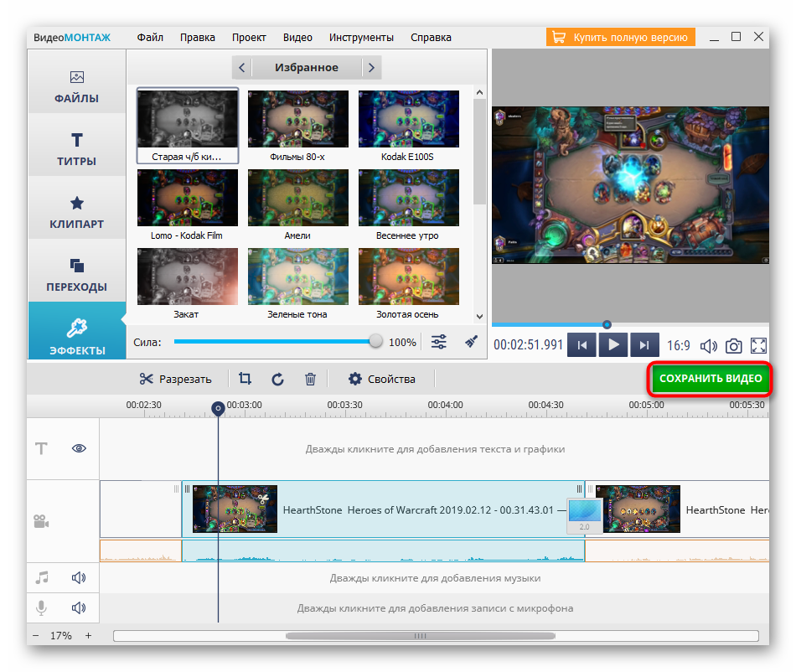Viewport: 796px width, 672px height.
Task: Open the Инструменты menu
Action: point(361,38)
